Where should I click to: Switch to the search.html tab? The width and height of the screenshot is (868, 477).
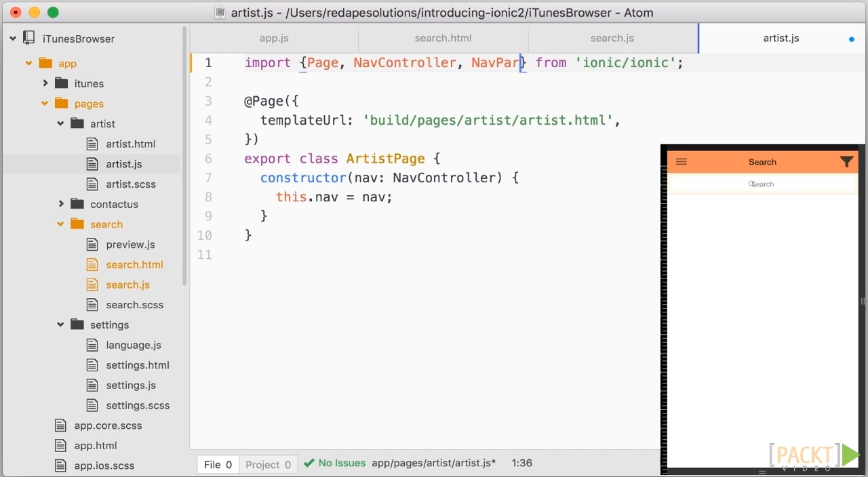(443, 38)
